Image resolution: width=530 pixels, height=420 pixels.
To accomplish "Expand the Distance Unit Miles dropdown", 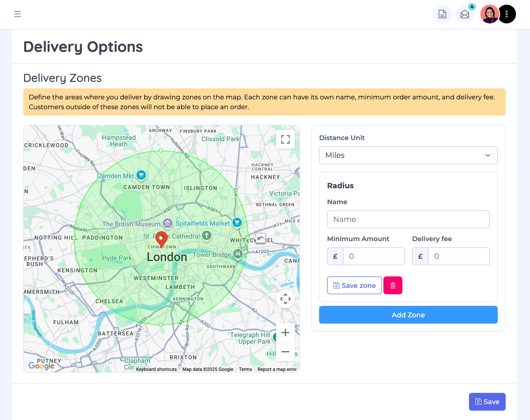I will click(408, 155).
